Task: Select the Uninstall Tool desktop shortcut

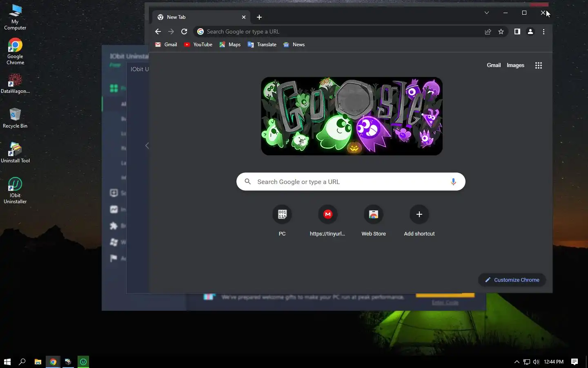Action: coord(15,153)
